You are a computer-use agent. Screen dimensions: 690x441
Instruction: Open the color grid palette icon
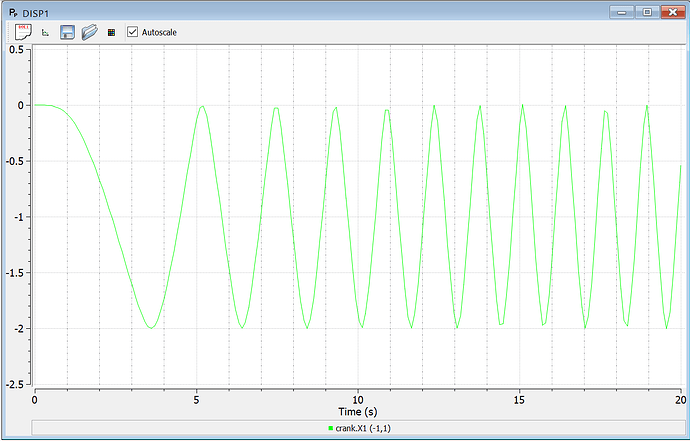(111, 33)
